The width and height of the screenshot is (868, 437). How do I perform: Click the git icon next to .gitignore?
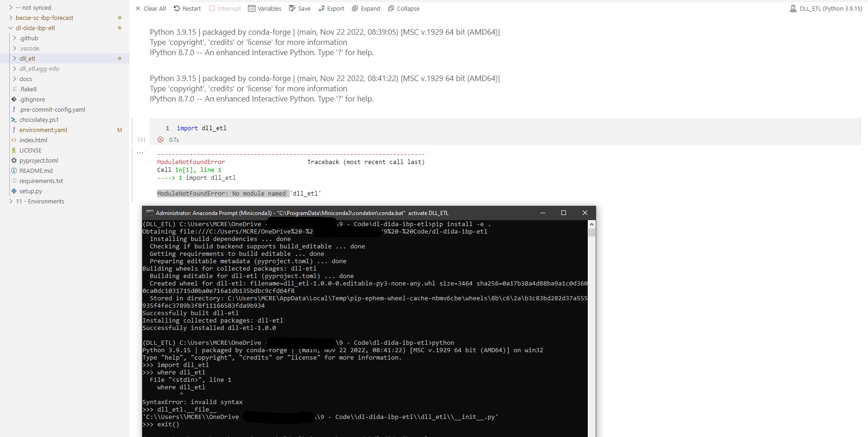click(x=14, y=99)
